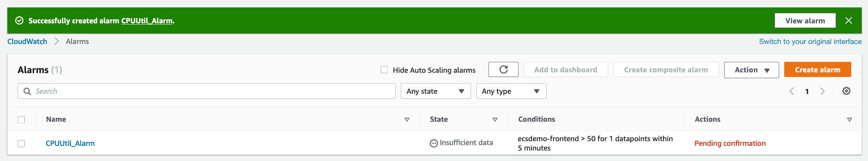Click the orange Create alarm button
868x161 pixels.
pos(817,70)
